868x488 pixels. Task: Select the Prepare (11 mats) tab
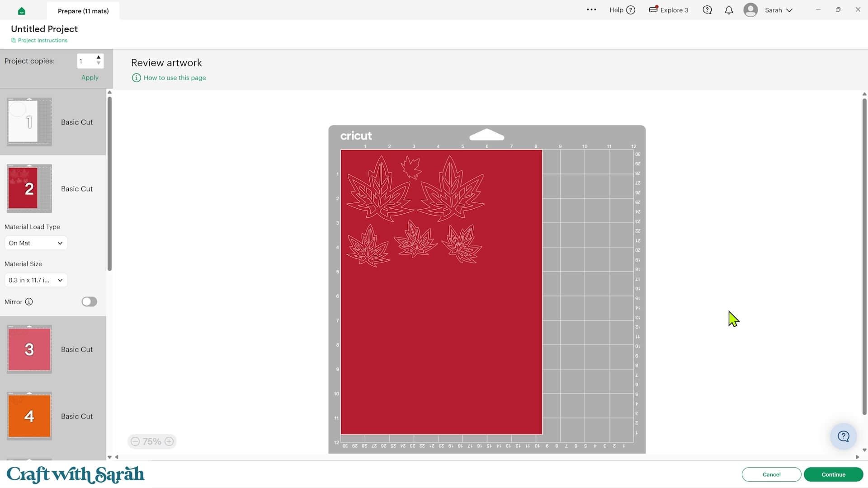click(x=83, y=11)
